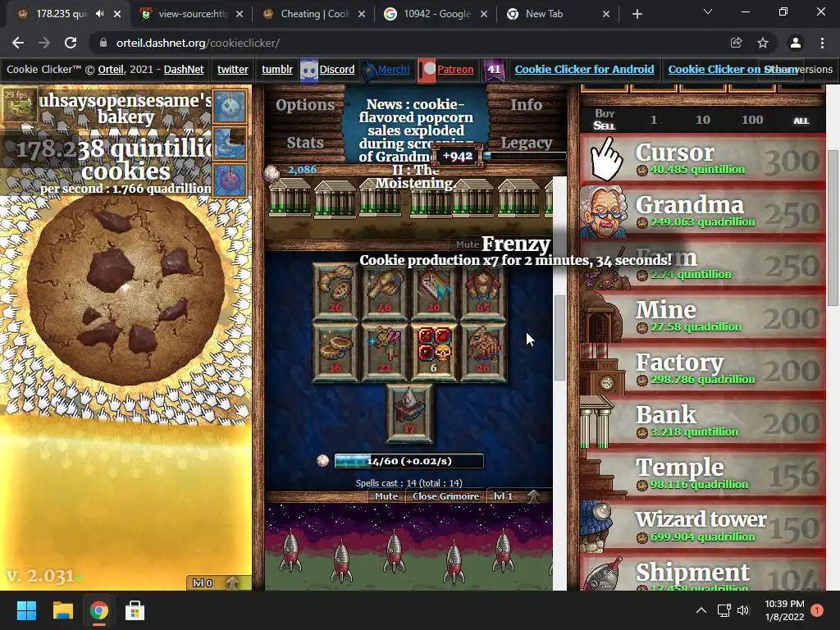Reload the Cookie Clicker page
840x630 pixels.
[71, 43]
